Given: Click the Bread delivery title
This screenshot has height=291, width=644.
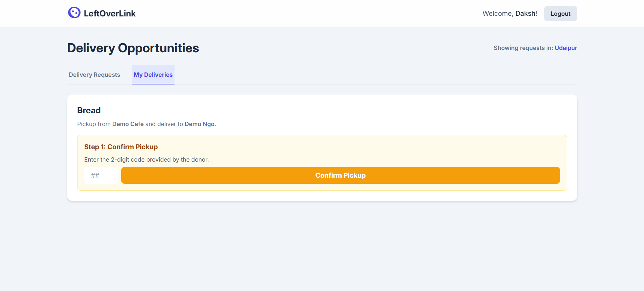Looking at the screenshot, I should pos(89,111).
